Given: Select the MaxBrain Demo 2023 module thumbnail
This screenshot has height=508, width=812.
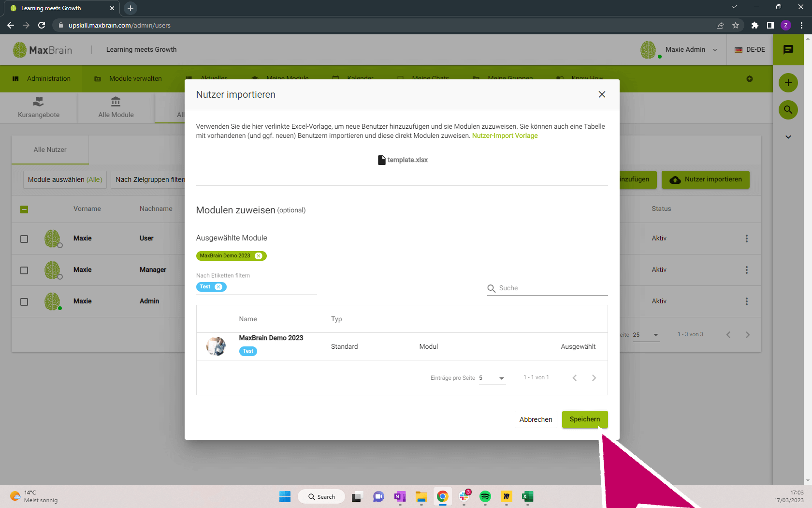Looking at the screenshot, I should tap(216, 346).
